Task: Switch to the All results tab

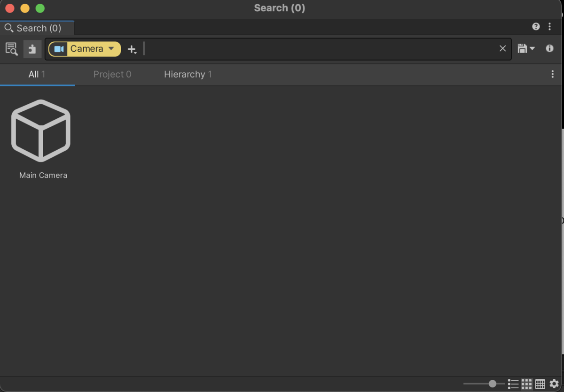Action: pyautogui.click(x=37, y=74)
